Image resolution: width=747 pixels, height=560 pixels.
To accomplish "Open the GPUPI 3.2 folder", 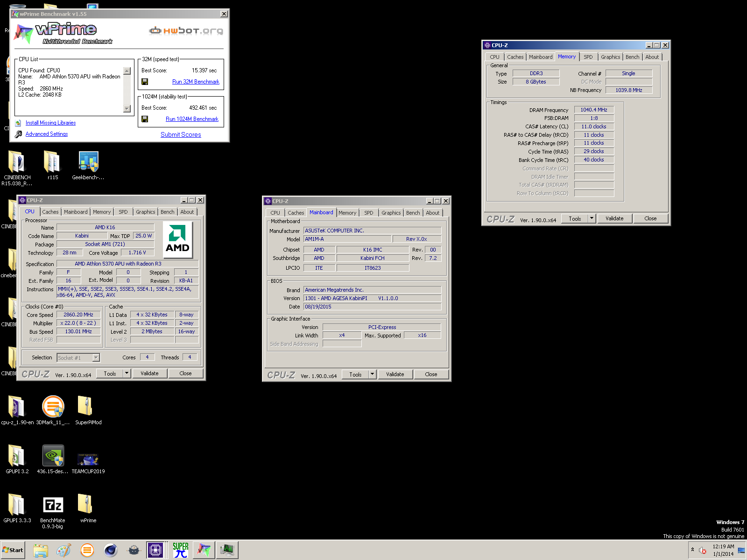I will coord(17,459).
